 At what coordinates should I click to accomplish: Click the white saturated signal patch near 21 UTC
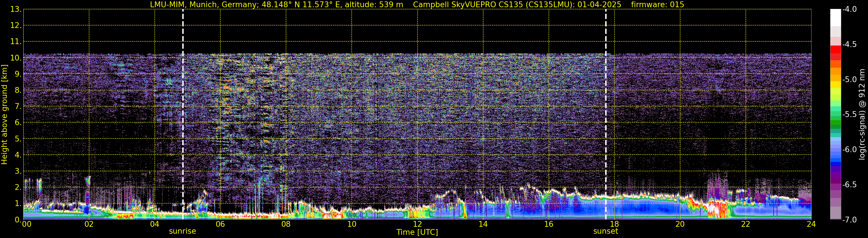click(715, 210)
